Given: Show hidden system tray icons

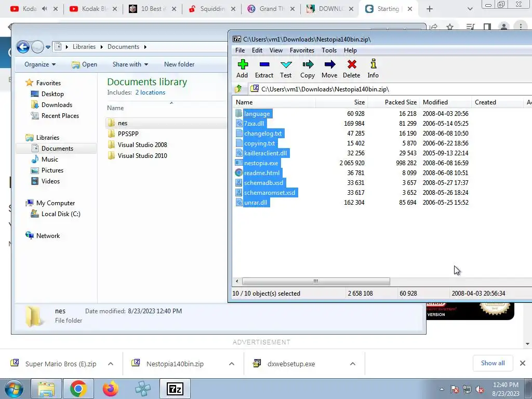Looking at the screenshot, I should 442,389.
